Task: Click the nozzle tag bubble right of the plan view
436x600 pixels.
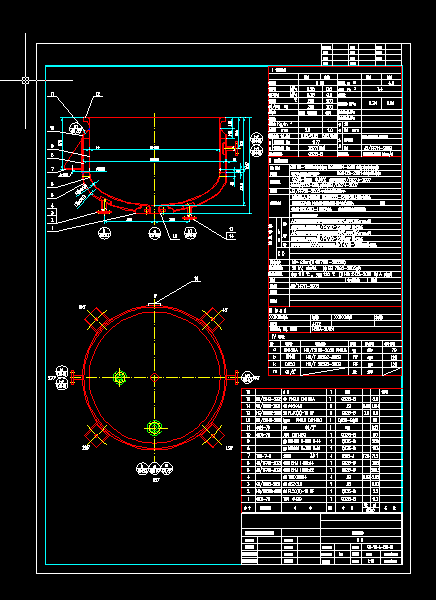Action: pyautogui.click(x=248, y=378)
